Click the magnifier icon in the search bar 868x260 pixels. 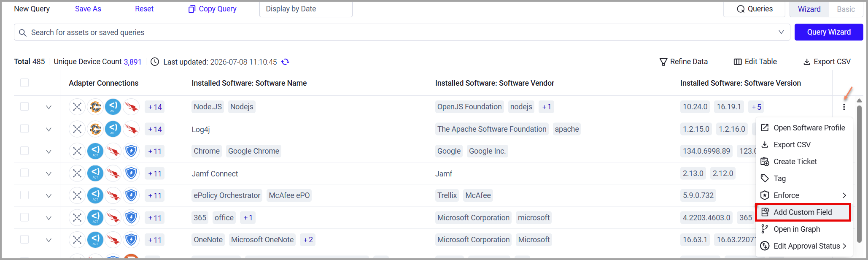point(23,32)
